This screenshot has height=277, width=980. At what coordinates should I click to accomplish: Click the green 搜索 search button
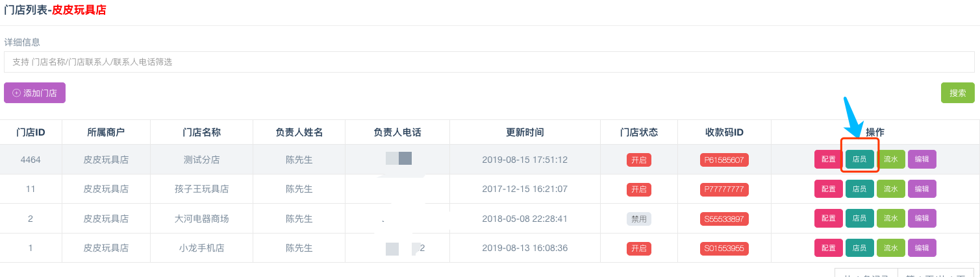[957, 93]
